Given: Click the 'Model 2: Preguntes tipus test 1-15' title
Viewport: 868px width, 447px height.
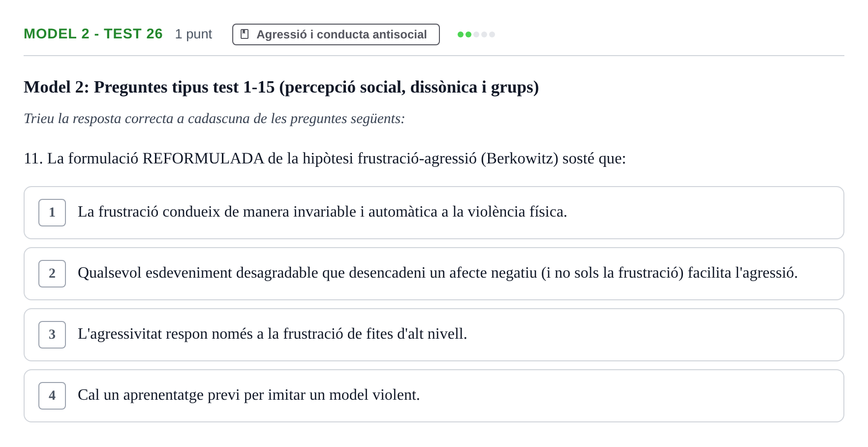Looking at the screenshot, I should 281,87.
